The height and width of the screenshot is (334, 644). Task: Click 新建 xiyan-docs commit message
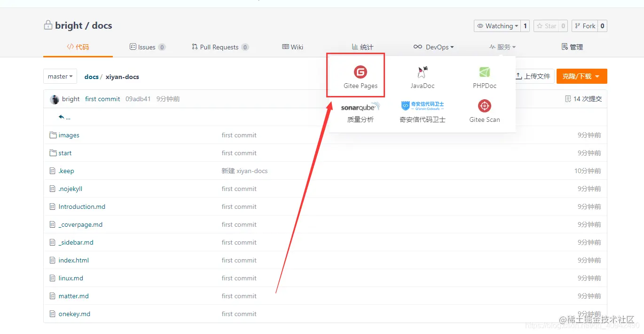click(x=244, y=171)
